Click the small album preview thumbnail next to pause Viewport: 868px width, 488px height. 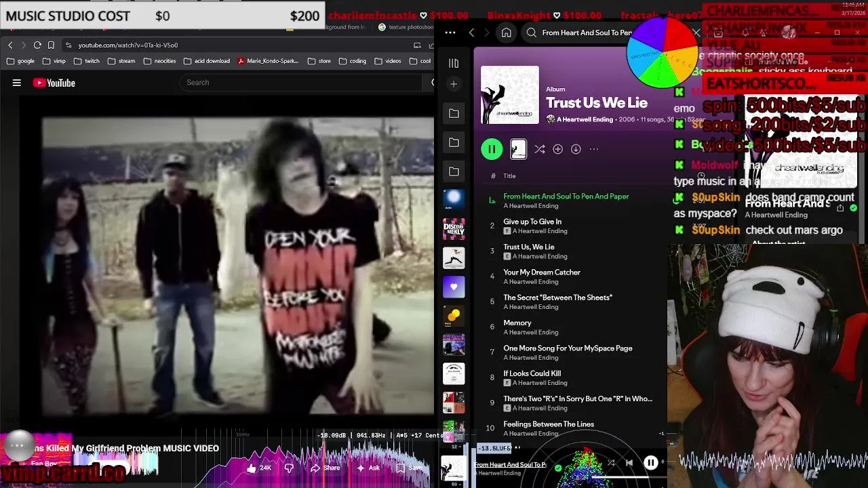click(x=518, y=149)
